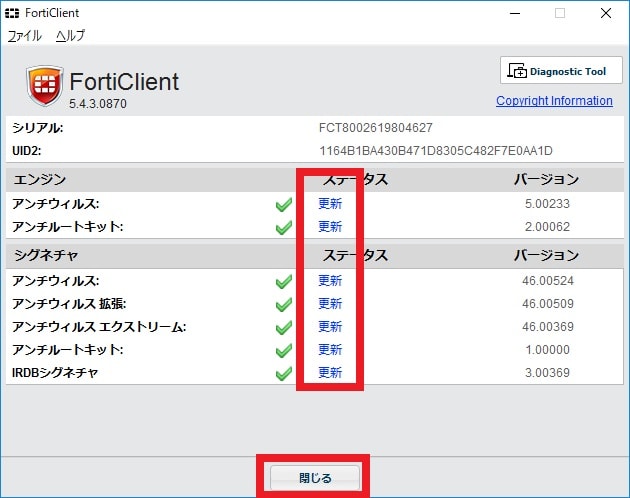Click the FortiClient shield logo
Image resolution: width=630 pixels, height=498 pixels.
pyautogui.click(x=45, y=86)
